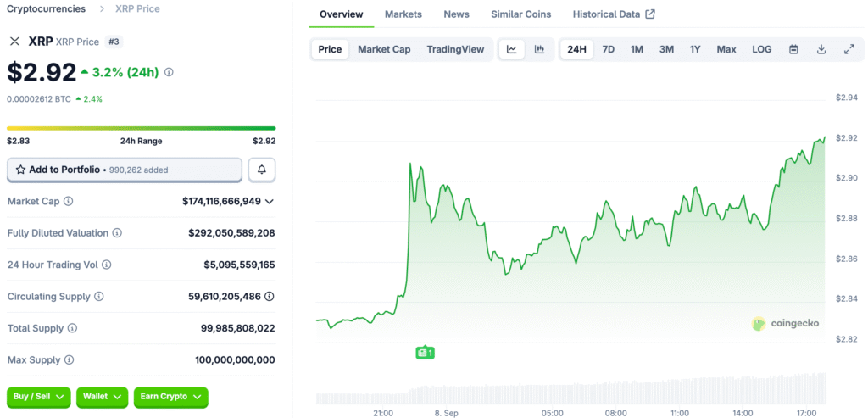This screenshot has height=418, width=868.
Task: Click the price alert bell icon
Action: [262, 170]
